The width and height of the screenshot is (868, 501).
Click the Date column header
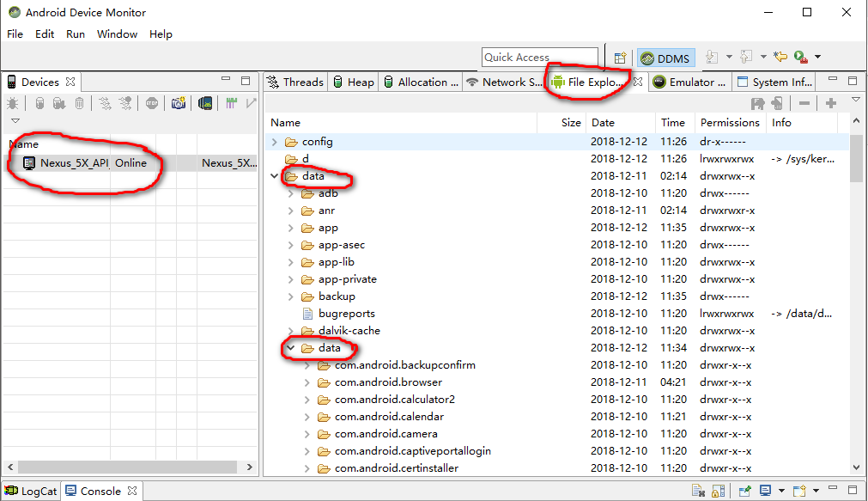621,123
